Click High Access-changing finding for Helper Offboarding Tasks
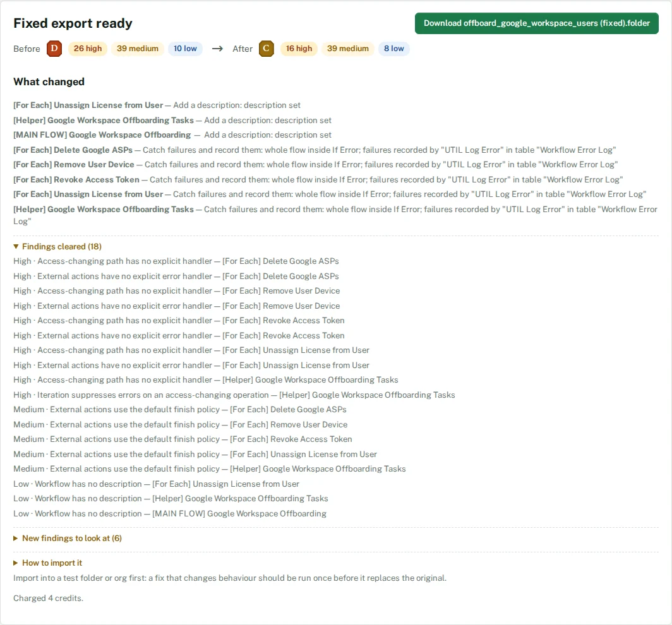This screenshot has width=672, height=625. point(206,380)
